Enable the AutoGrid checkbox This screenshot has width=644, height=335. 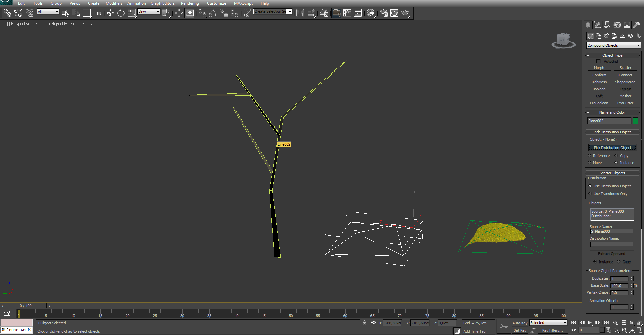[x=598, y=61]
